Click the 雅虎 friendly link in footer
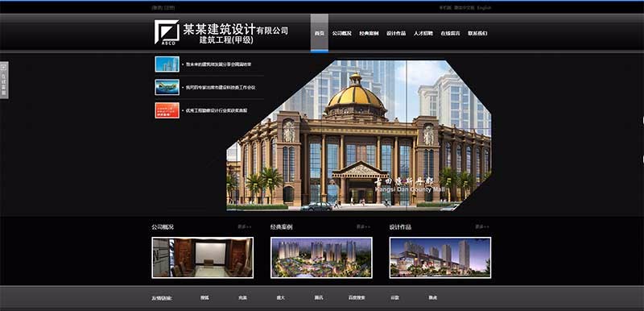Viewport: 644px width, 311px height. 432,298
